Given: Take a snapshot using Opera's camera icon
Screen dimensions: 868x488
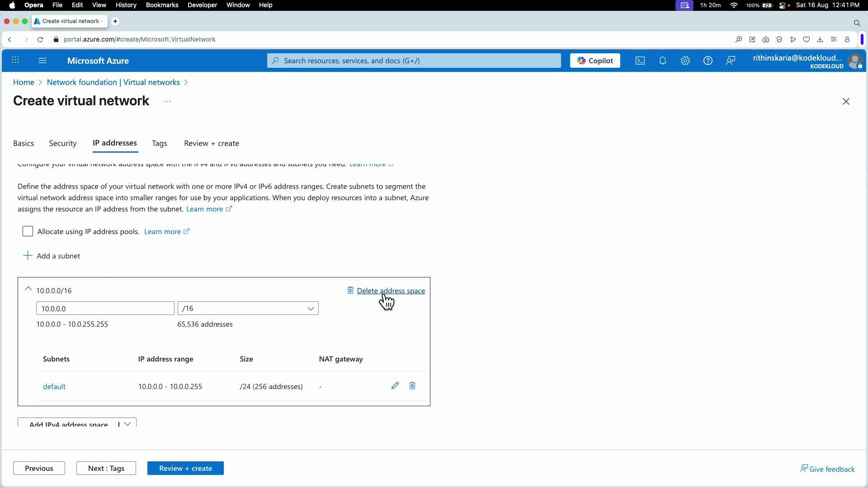Looking at the screenshot, I should coord(766,39).
